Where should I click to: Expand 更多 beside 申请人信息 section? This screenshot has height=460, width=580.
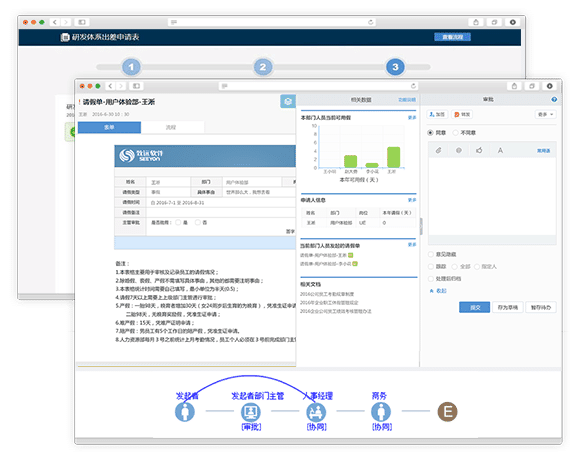[412, 200]
